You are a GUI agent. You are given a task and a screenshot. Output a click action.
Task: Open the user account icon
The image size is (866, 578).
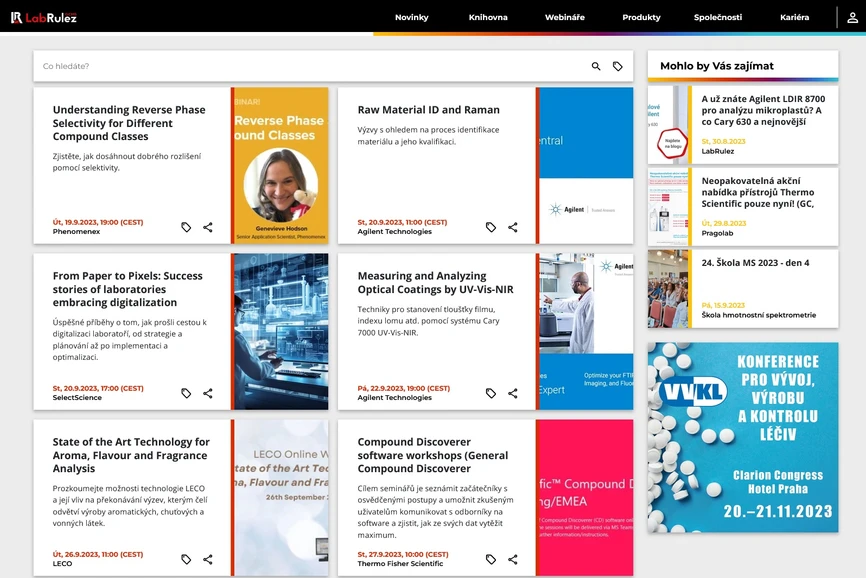click(852, 18)
